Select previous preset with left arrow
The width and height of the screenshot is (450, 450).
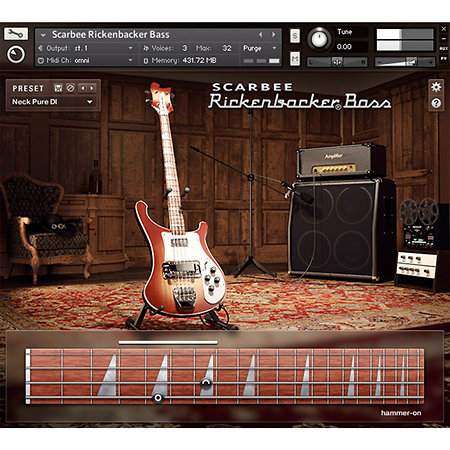pos(83,88)
